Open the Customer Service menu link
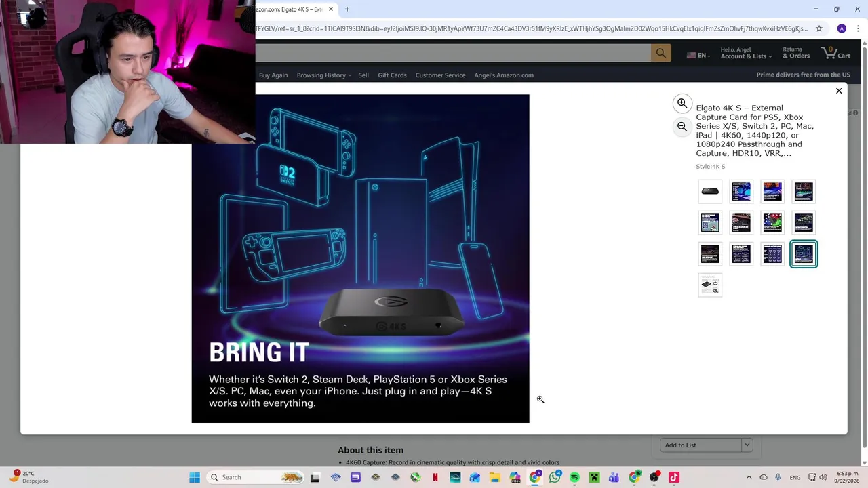 click(x=440, y=75)
